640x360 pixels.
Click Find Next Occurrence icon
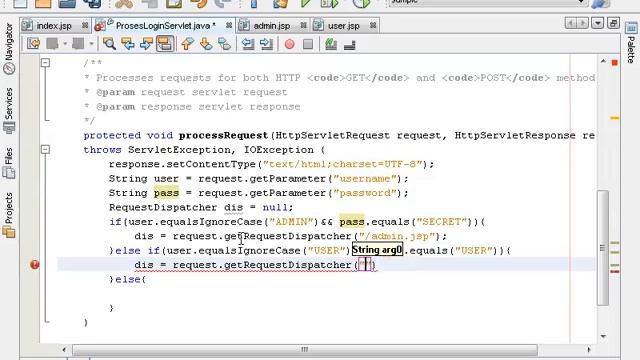tap(146, 44)
